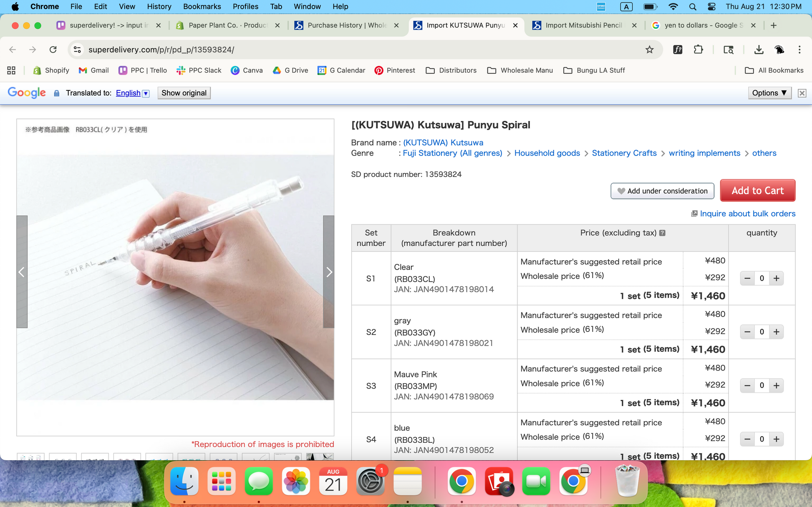
Task: Open the (KUTSUWA) Kutsuwa brand link
Action: [x=443, y=143]
